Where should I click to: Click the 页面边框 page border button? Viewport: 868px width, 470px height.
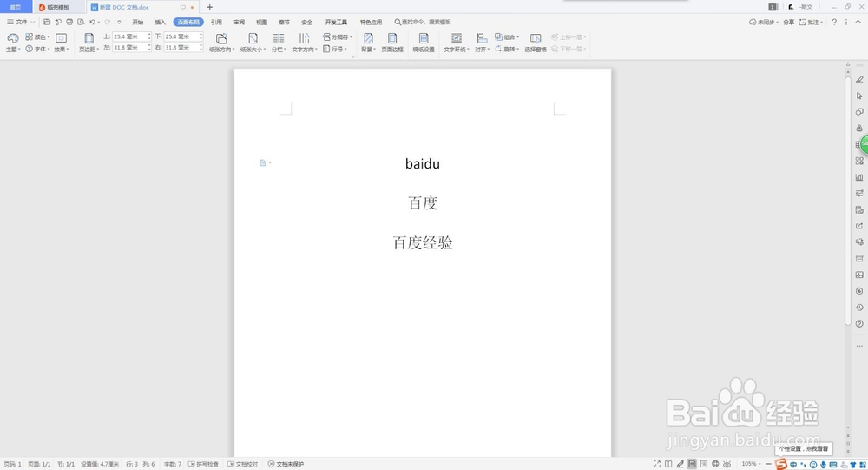pos(392,42)
